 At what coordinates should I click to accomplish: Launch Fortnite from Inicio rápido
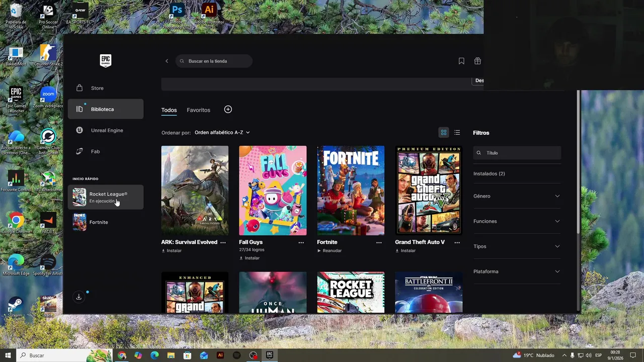coord(106,222)
